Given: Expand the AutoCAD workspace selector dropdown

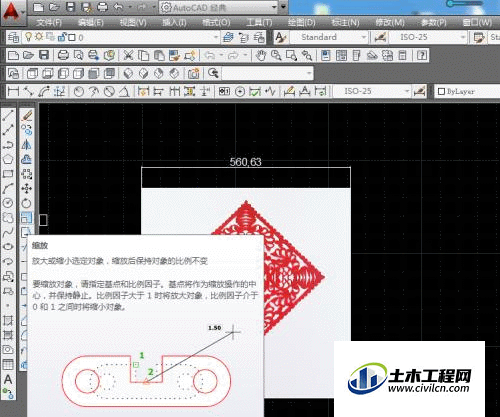Looking at the screenshot, I should click(x=274, y=7).
